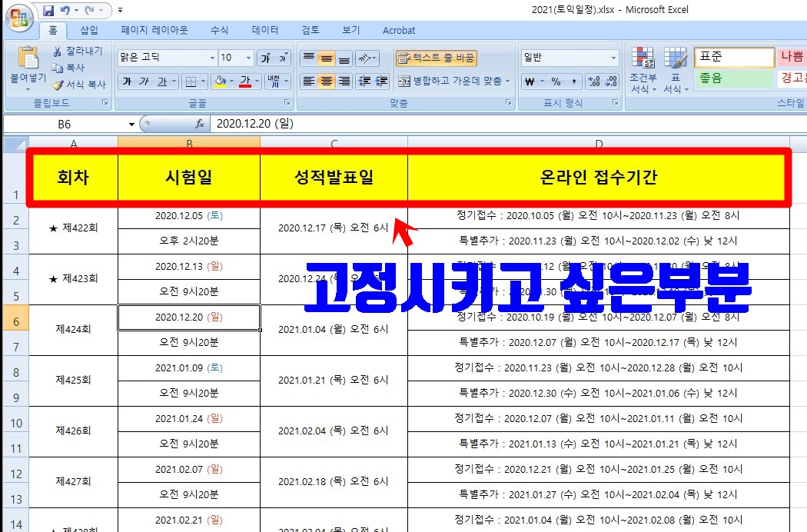Open the 표 서식 table format menu

(676, 69)
